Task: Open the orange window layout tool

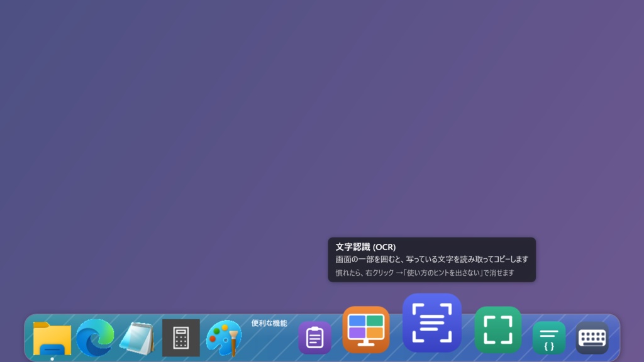Action: pos(366,329)
